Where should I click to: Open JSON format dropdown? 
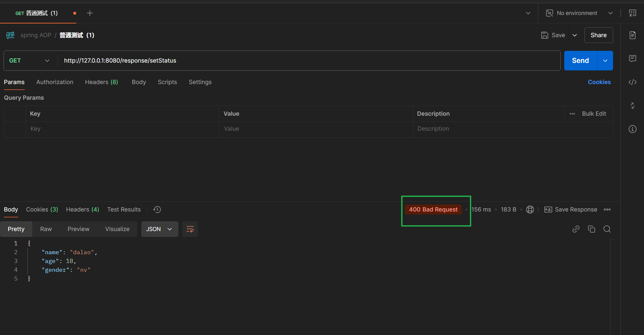(x=160, y=229)
